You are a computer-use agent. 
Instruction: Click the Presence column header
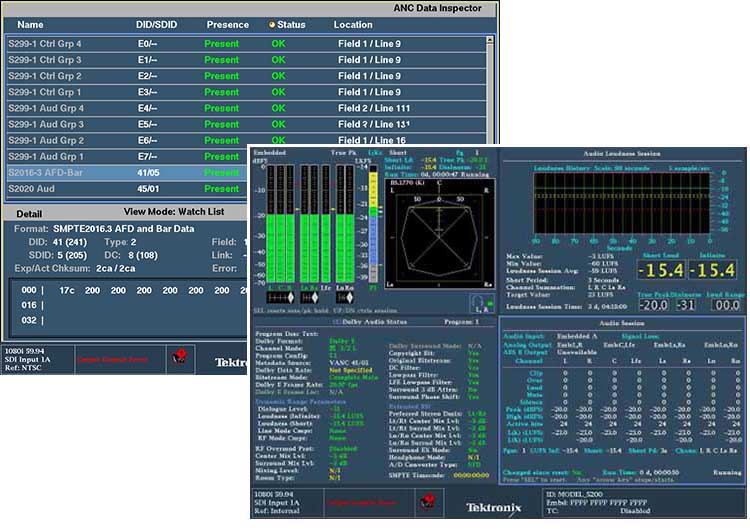click(x=228, y=24)
